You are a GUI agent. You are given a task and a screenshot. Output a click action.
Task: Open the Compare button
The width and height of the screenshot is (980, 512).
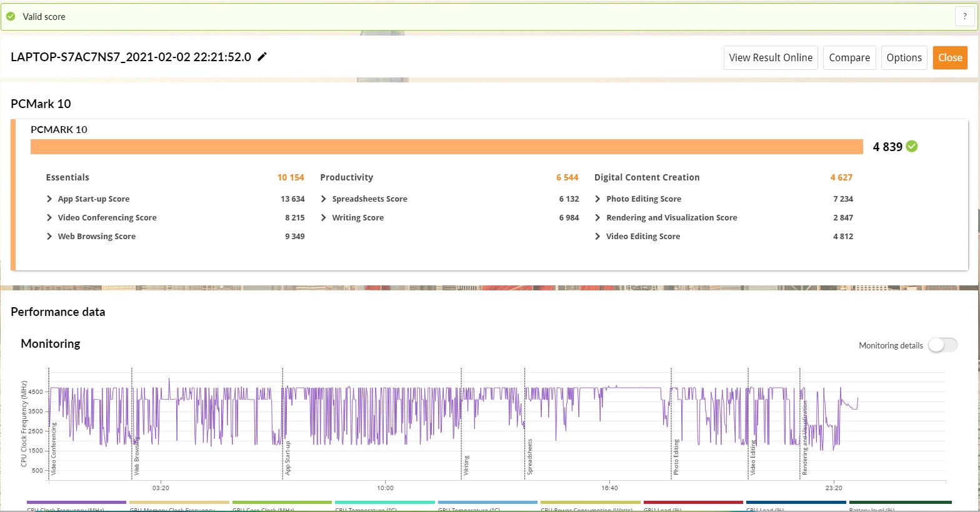[849, 57]
